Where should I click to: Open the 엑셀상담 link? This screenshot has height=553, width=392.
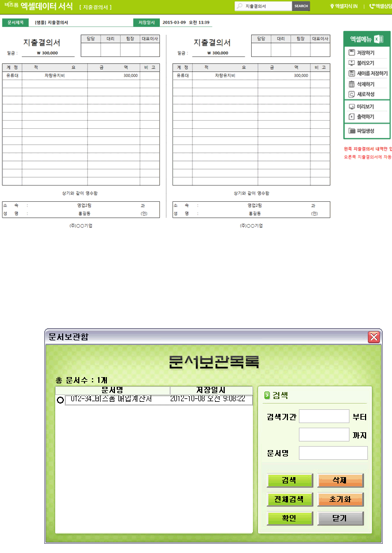coord(383,6)
